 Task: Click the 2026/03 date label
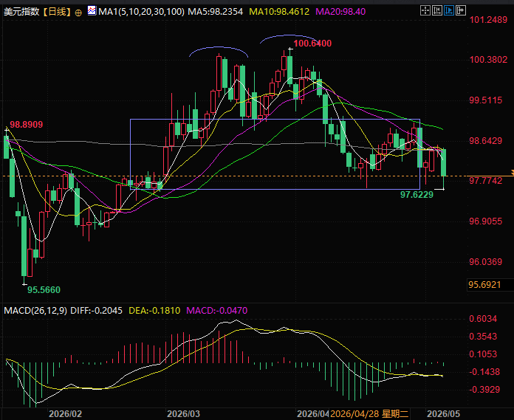[183, 414]
